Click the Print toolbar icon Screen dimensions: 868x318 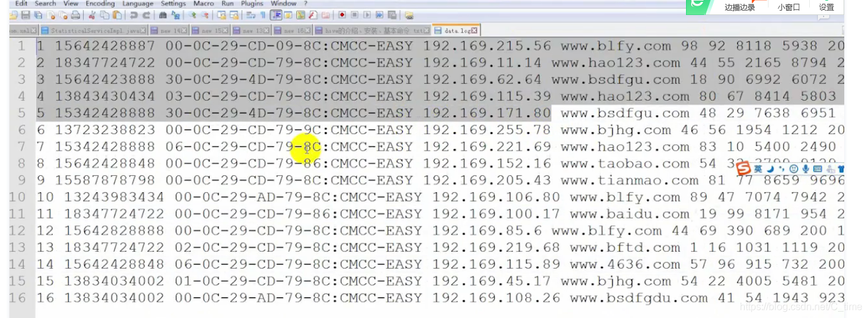click(75, 15)
